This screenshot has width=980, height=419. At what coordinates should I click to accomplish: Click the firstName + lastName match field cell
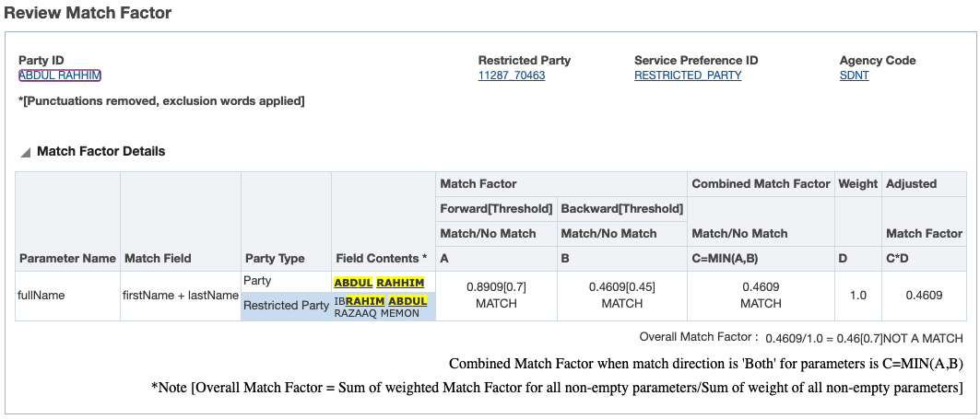[181, 296]
